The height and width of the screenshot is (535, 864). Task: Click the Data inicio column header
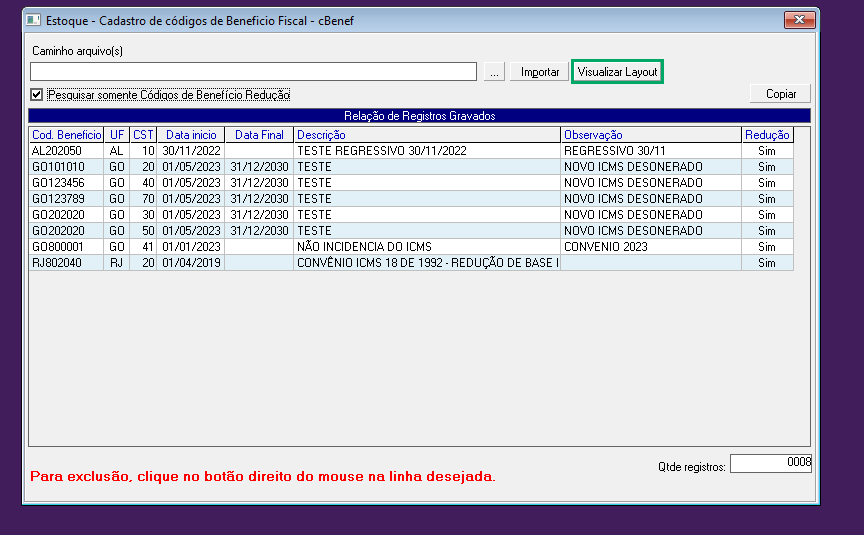tap(191, 135)
